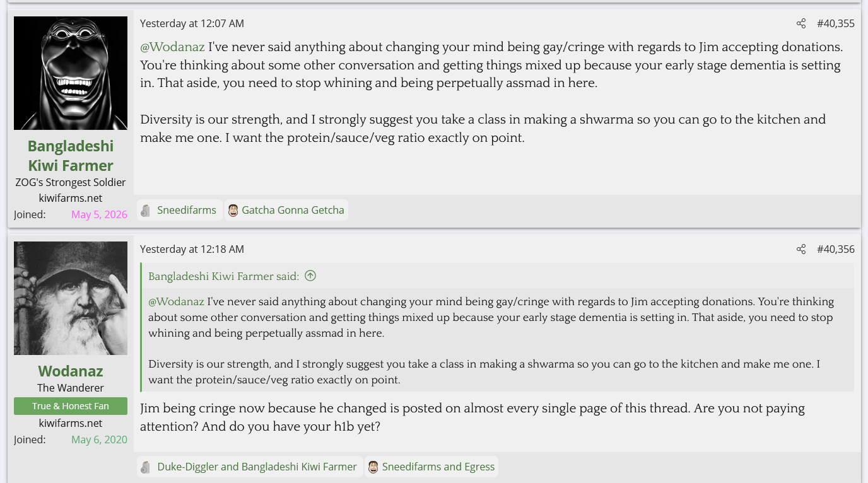Open "Bangladeshi Kiwi Farmer said:" quote header

223,276
